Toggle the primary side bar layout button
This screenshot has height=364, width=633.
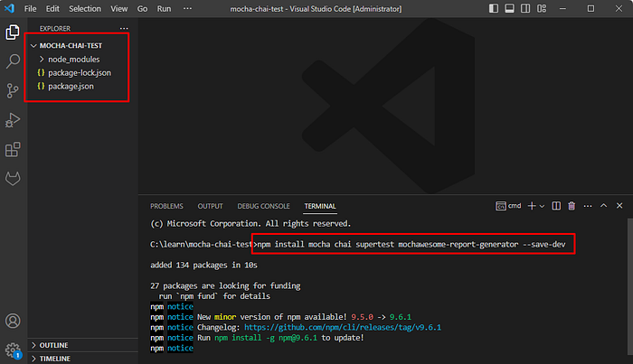494,8
